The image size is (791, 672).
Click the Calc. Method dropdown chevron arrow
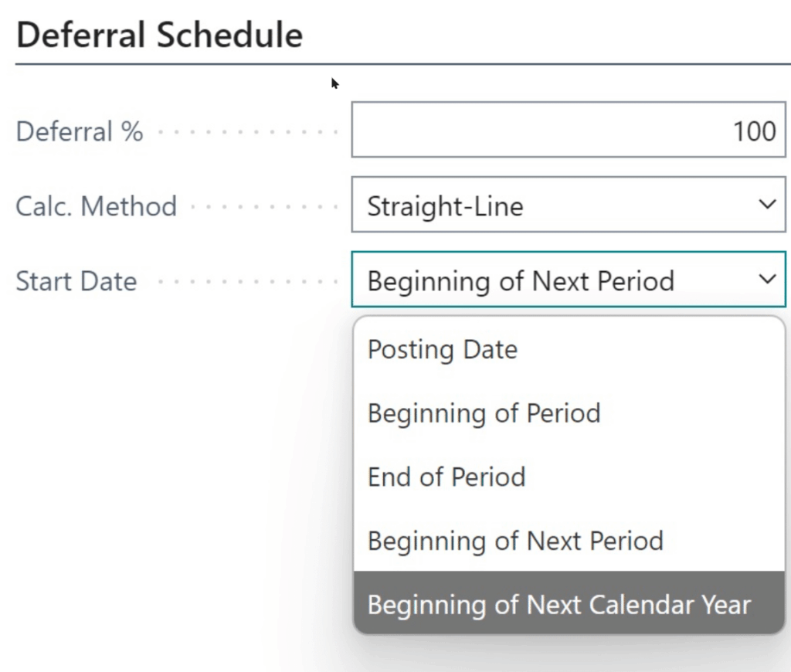point(766,205)
